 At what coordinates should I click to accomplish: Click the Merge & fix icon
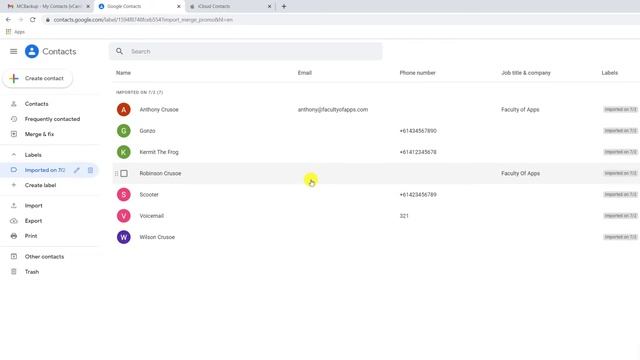click(13, 134)
